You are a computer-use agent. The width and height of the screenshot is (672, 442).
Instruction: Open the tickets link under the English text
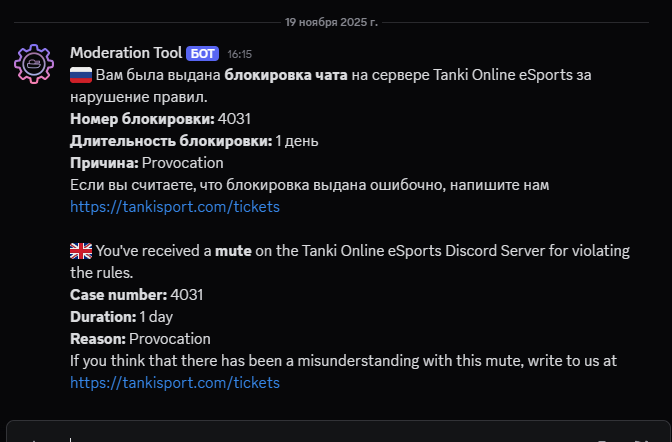[175, 383]
